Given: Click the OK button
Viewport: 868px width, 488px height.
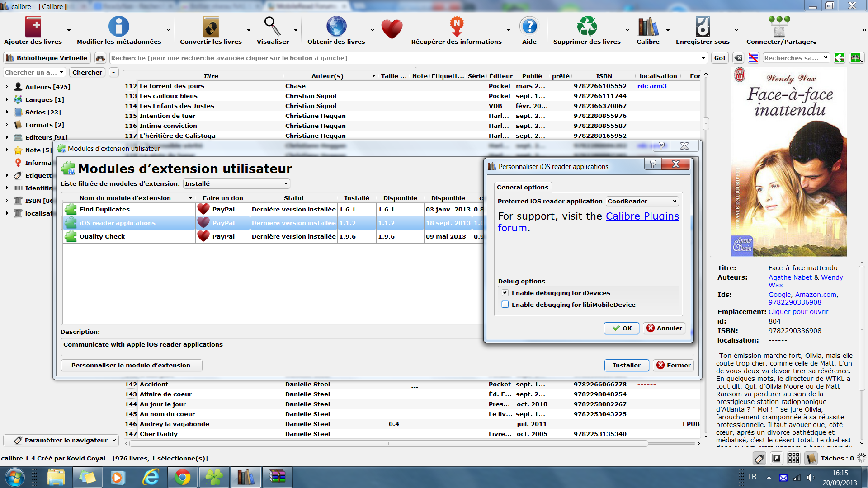Looking at the screenshot, I should (x=621, y=328).
